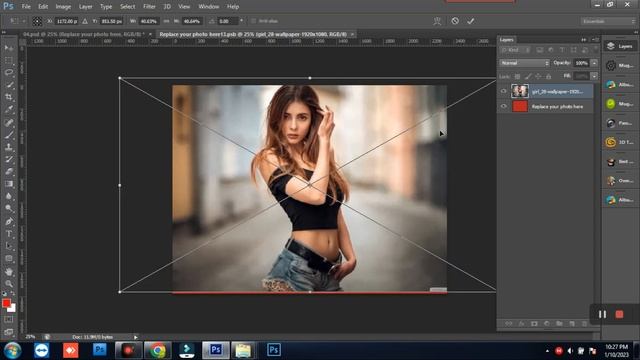
Task: Open the layer filter Kind dropdown
Action: pyautogui.click(x=516, y=50)
